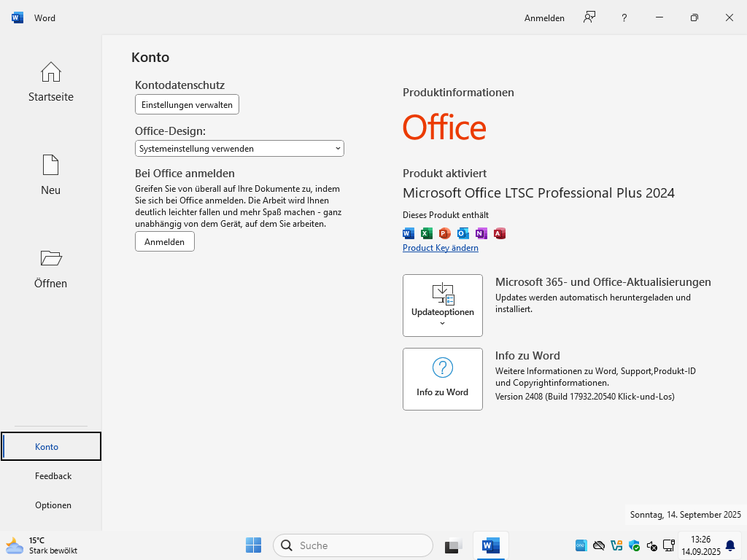Go to the Startseite home page
The width and height of the screenshot is (747, 560).
(x=50, y=82)
